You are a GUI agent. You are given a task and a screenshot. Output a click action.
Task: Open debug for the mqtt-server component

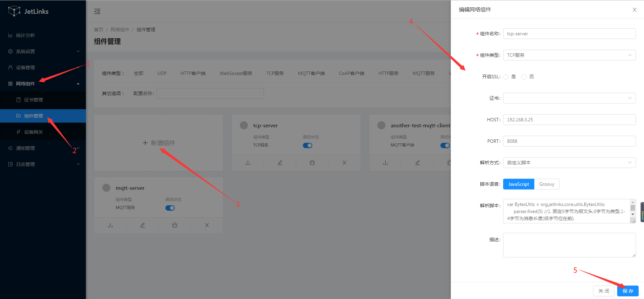point(175,225)
